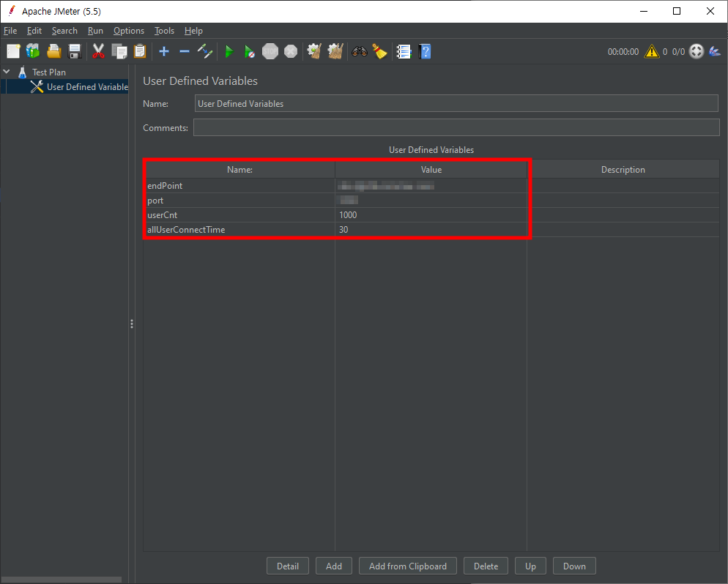This screenshot has height=584, width=728.
Task: Click the Description column header
Action: click(x=623, y=170)
